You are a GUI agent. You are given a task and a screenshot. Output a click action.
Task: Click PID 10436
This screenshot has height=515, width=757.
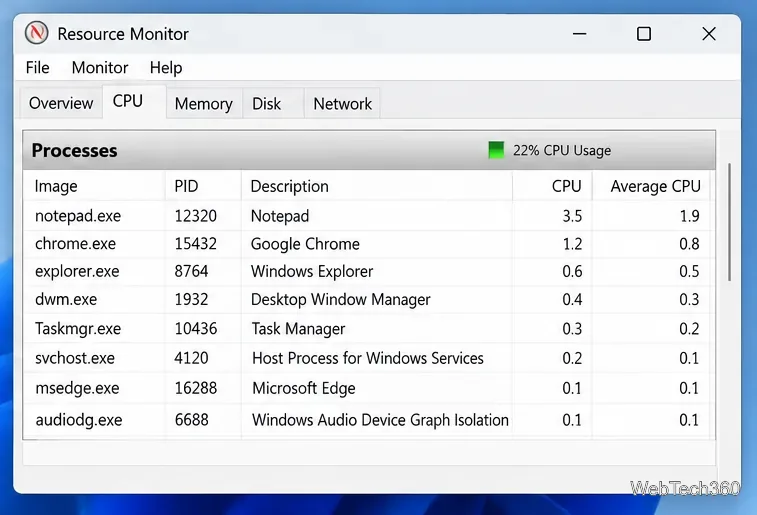pyautogui.click(x=196, y=329)
